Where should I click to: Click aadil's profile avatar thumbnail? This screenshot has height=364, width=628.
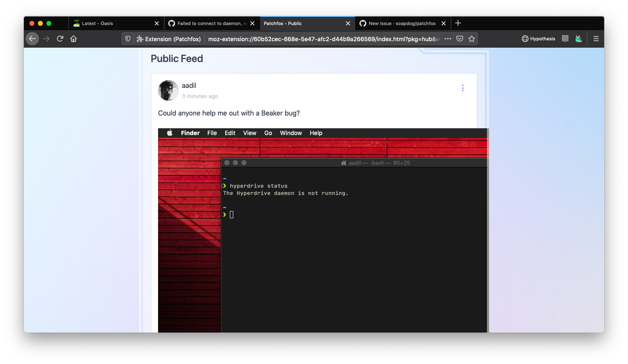168,90
